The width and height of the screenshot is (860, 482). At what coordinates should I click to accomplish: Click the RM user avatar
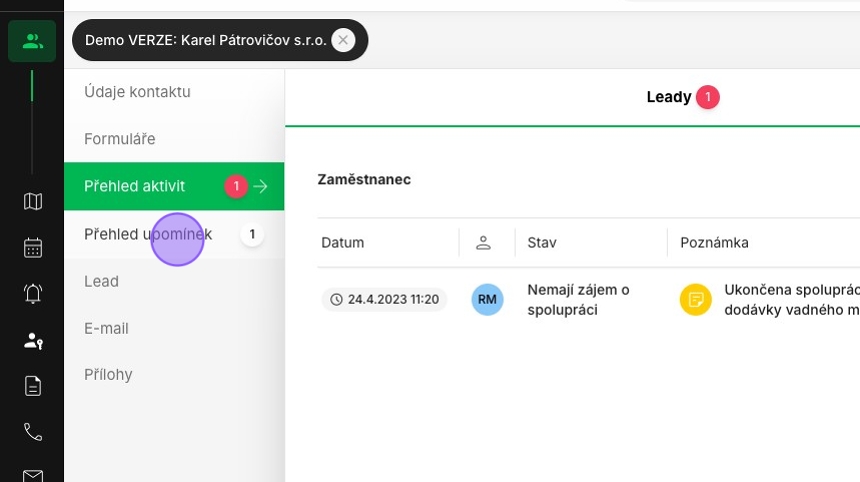pos(487,299)
